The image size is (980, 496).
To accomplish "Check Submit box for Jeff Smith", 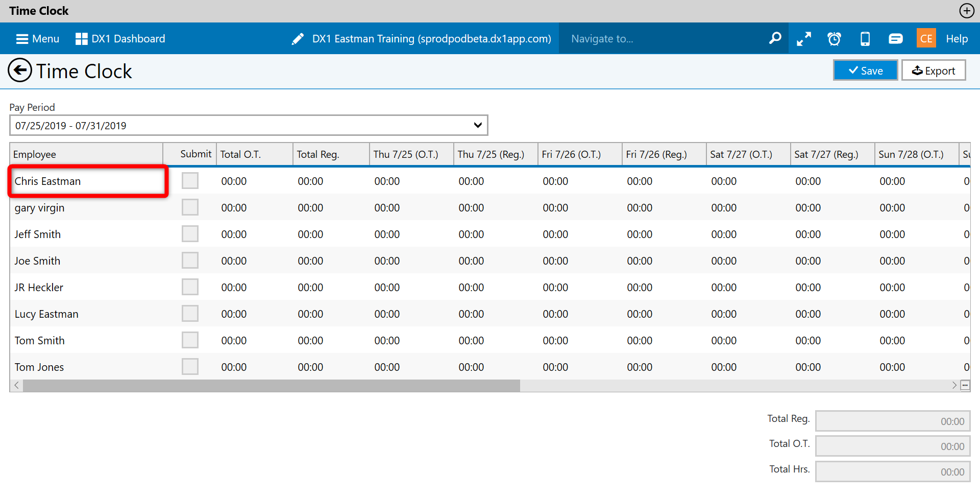I will [190, 233].
